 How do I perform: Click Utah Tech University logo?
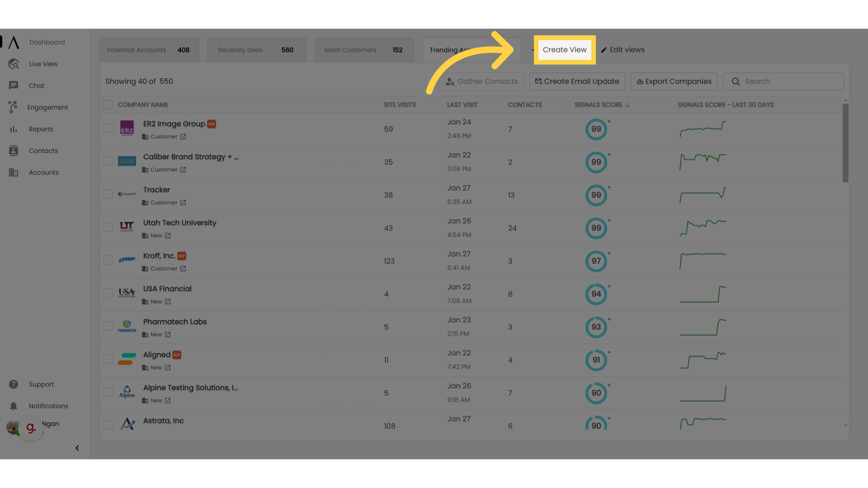[127, 227]
